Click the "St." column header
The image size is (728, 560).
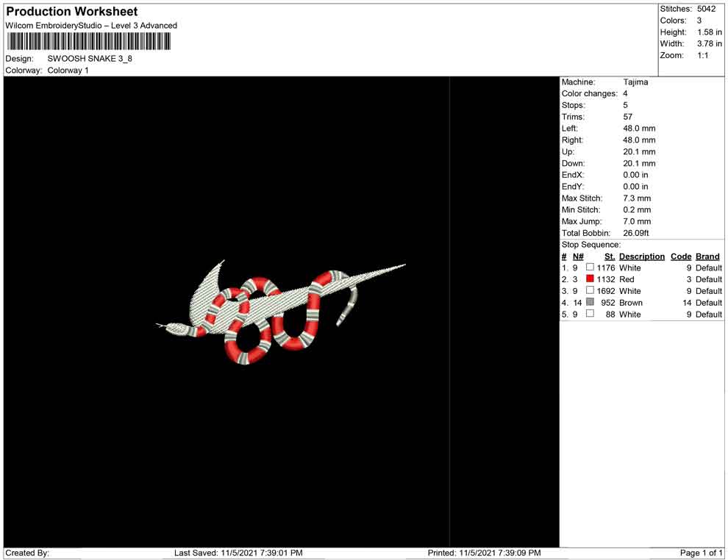pos(610,256)
